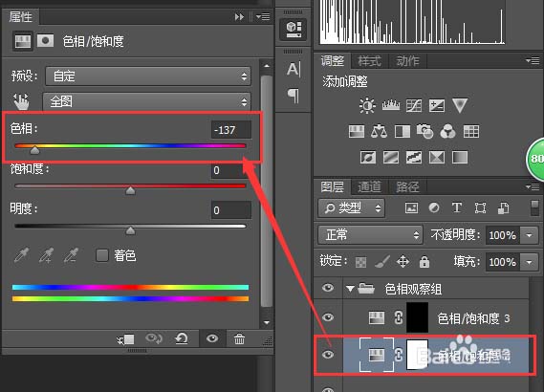Collapse the 色相观察组 folder triangle
Screen dimensions: 544x392
(x=350, y=289)
